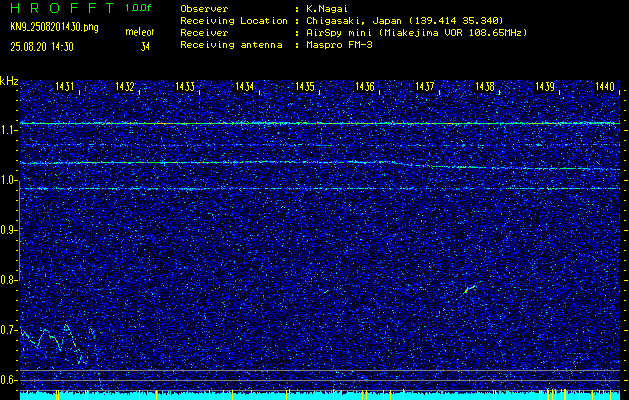Click the meteor echo streak near 0.78 kHz
This screenshot has width=629, height=400.
(469, 289)
